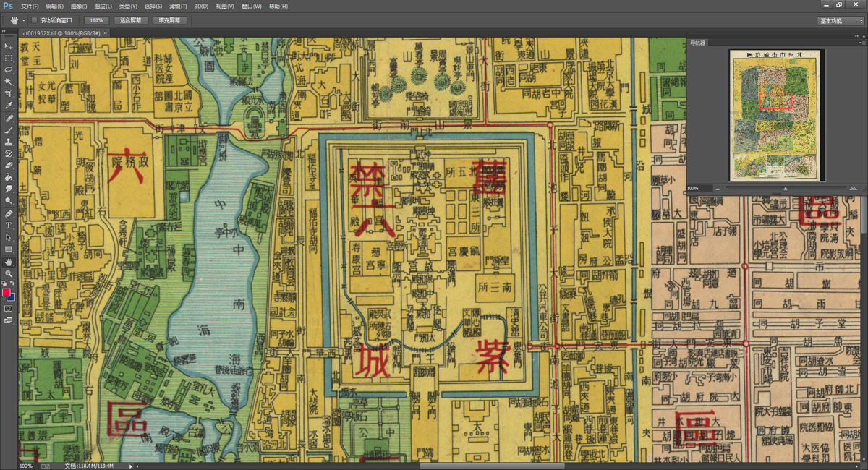Toggle Quick Mask mode
The width and height of the screenshot is (868, 470).
pos(9,308)
